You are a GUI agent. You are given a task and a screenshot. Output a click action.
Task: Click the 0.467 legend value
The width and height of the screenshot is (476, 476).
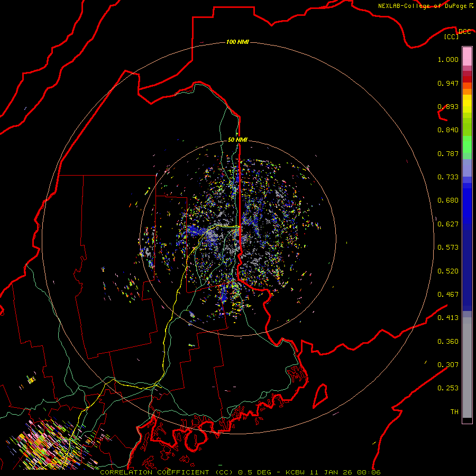448,295
